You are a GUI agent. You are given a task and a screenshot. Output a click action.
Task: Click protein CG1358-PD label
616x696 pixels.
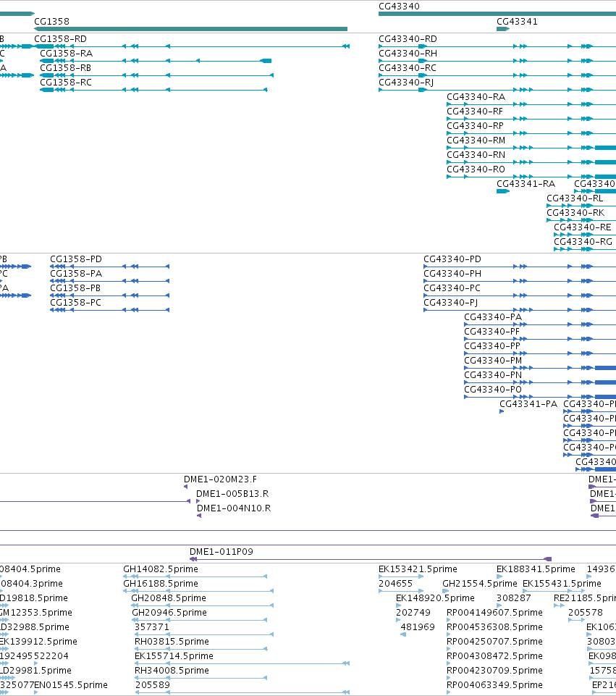(x=76, y=259)
